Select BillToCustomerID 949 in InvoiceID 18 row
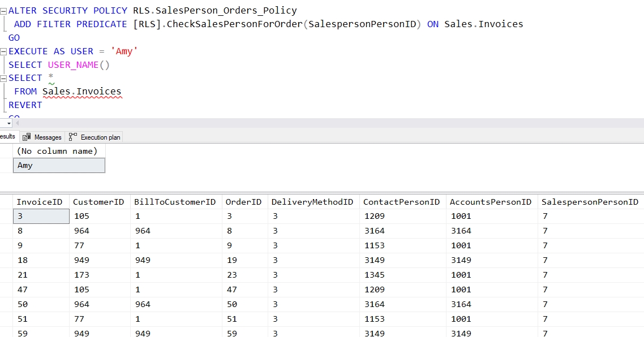The width and height of the screenshot is (644, 337). tap(177, 260)
